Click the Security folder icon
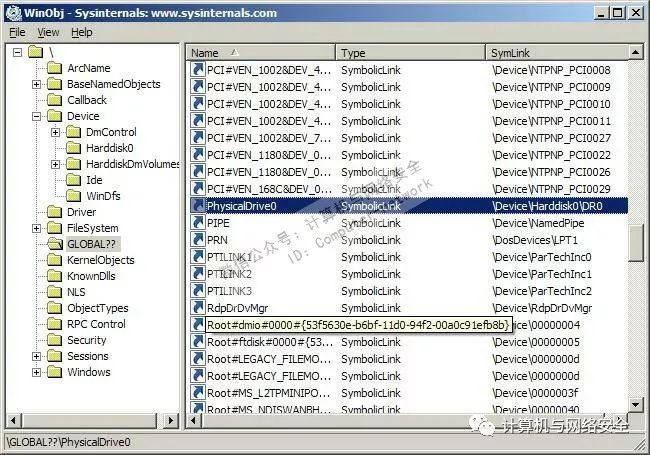The height and width of the screenshot is (455, 650). click(x=54, y=340)
